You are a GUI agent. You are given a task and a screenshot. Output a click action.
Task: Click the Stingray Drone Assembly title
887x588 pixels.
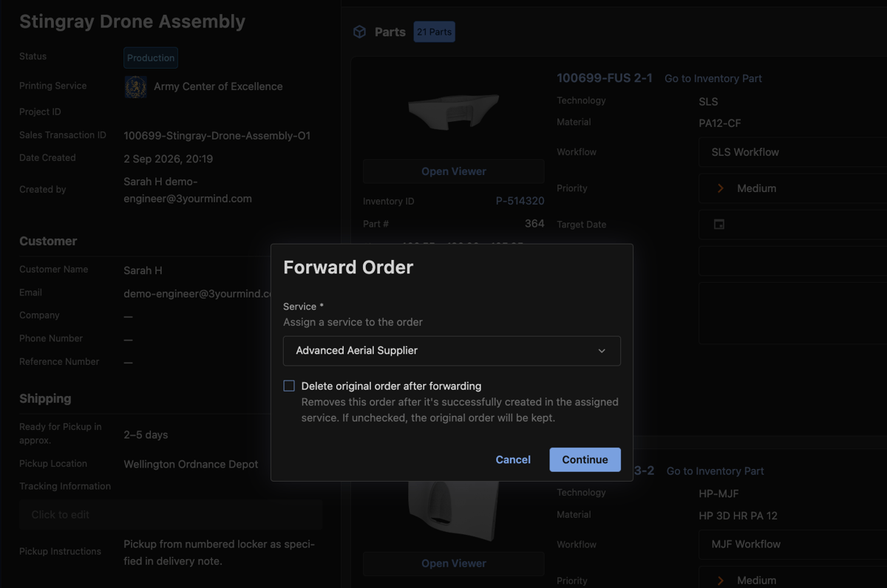pyautogui.click(x=132, y=21)
